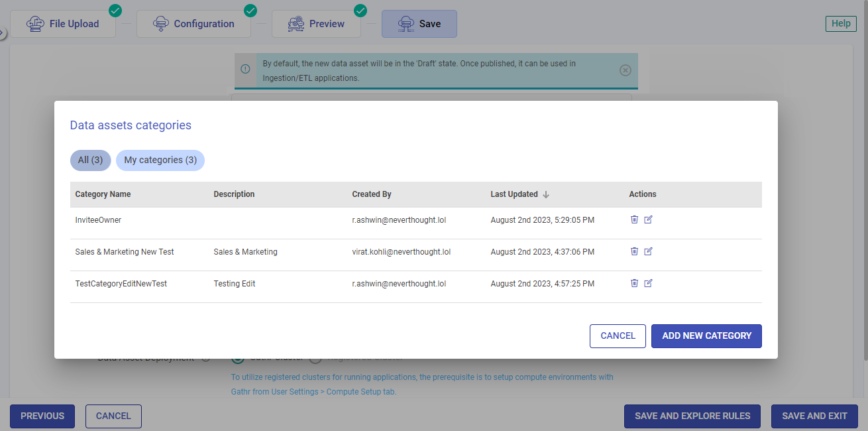Edit the Sales & Marketing New Test category
The width and height of the screenshot is (868, 431).
[x=648, y=251]
